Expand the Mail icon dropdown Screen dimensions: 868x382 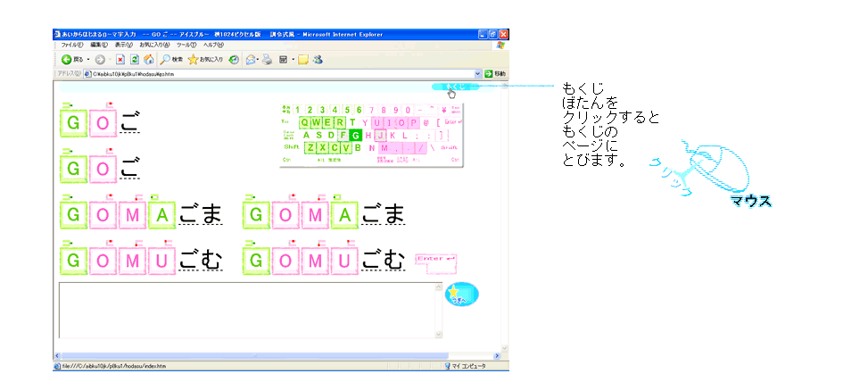point(257,60)
